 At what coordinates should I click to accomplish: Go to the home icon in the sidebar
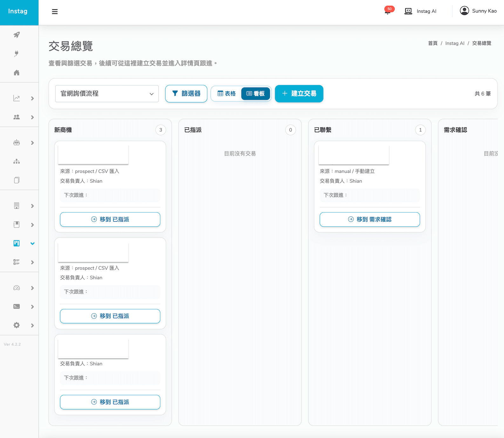click(x=17, y=72)
